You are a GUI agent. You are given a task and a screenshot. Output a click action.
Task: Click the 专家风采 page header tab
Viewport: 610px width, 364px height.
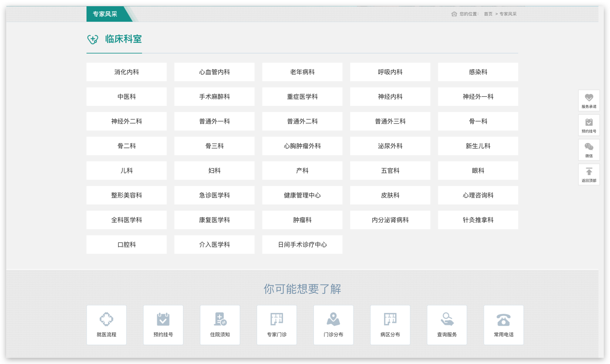pos(105,13)
